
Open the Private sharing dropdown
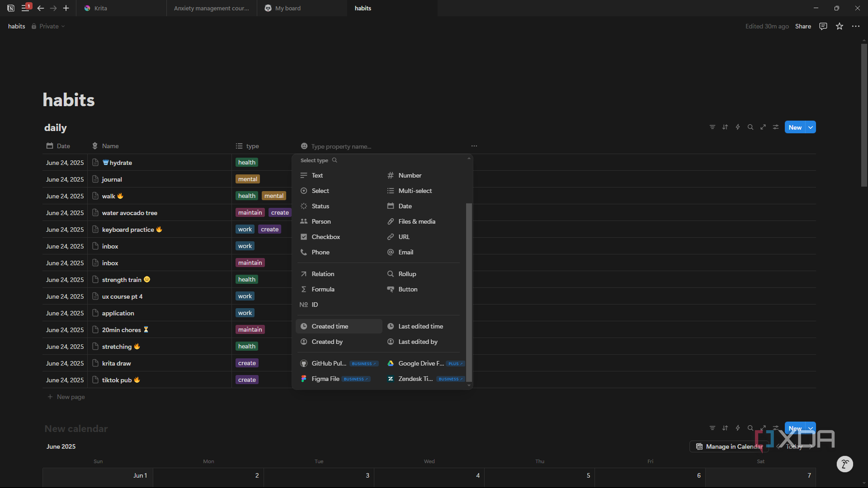pos(48,26)
